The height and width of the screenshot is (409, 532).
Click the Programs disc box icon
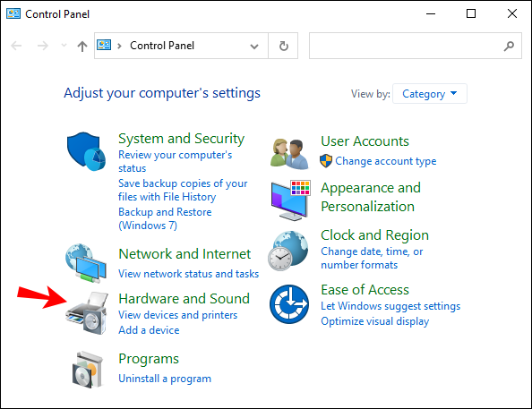pos(88,370)
